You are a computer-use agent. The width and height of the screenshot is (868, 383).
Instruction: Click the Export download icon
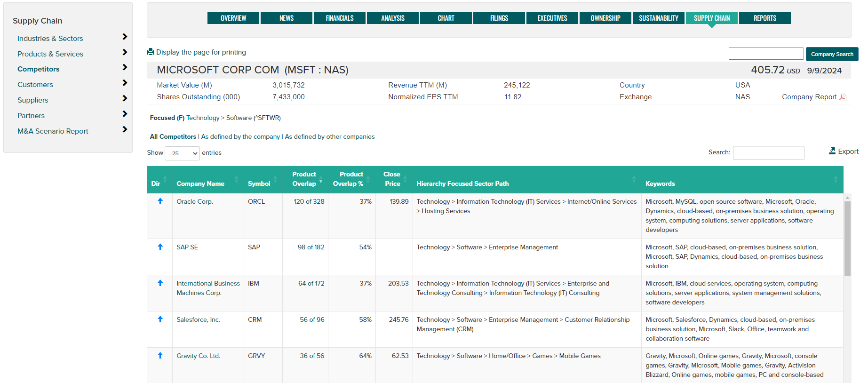pos(832,151)
